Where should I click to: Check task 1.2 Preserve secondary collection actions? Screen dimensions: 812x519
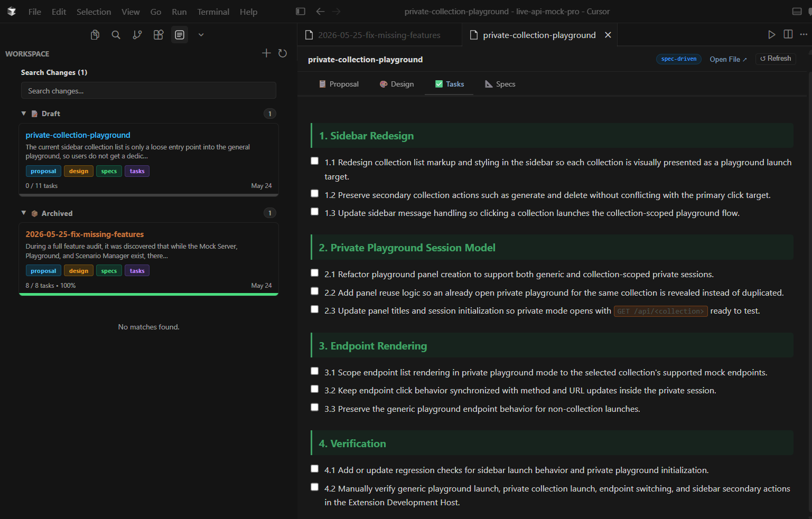pos(315,194)
